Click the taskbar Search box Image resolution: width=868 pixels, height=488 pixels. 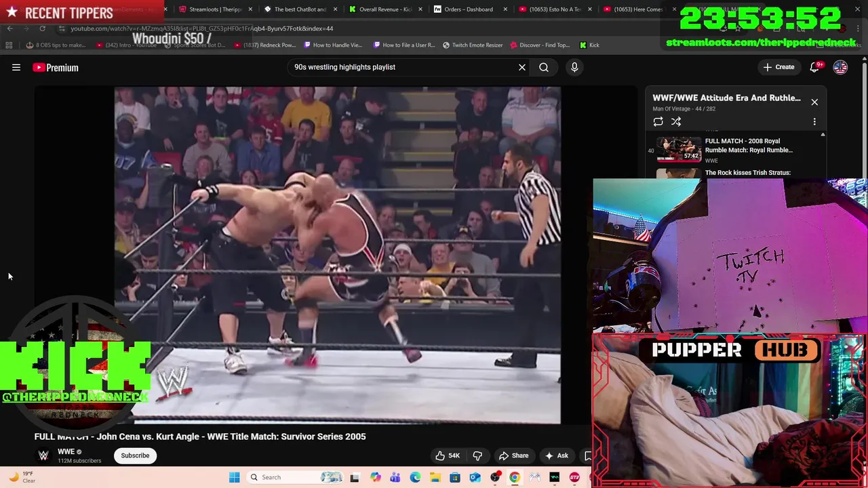(295, 477)
